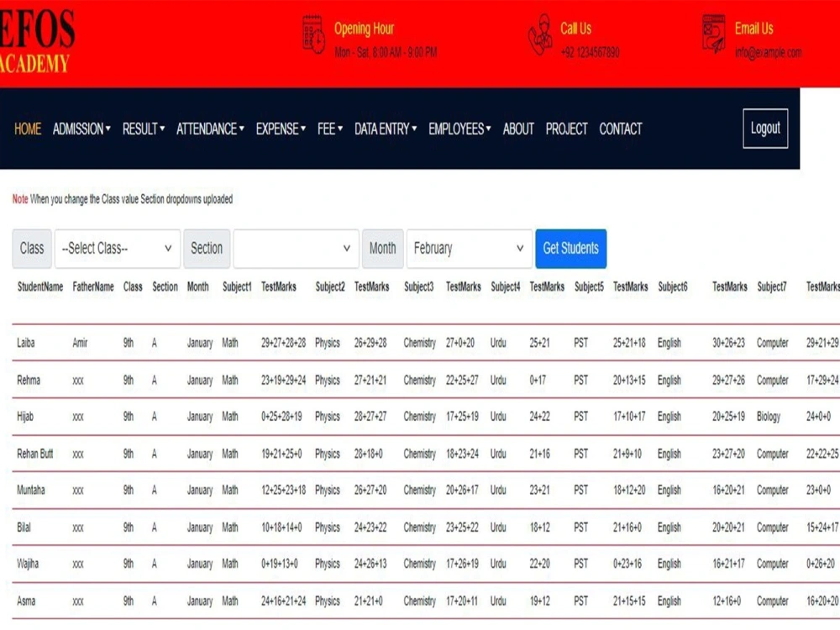840x630 pixels.
Task: Click the FatherName column header
Action: [x=93, y=287]
